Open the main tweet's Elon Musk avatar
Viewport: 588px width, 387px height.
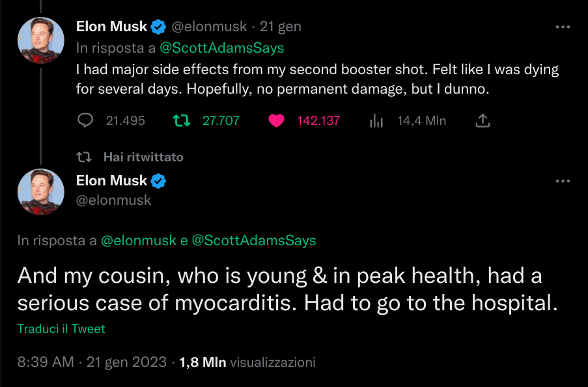click(x=40, y=192)
